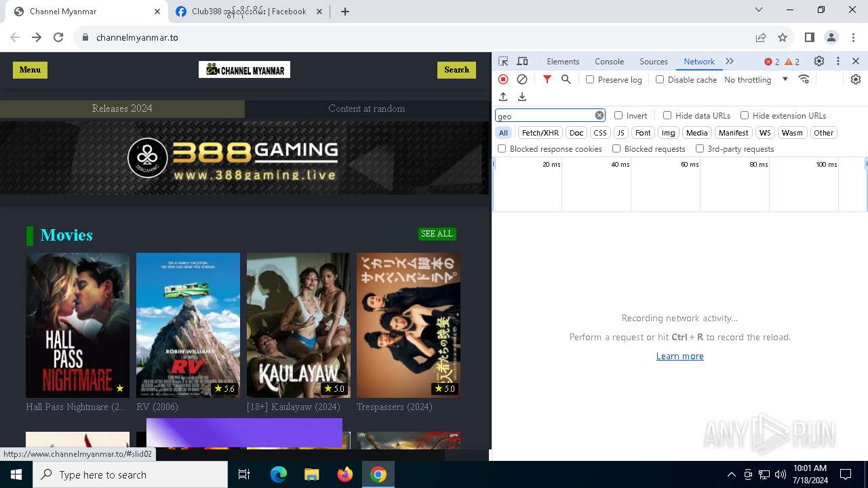Click the green SEE ALL button

click(x=437, y=234)
